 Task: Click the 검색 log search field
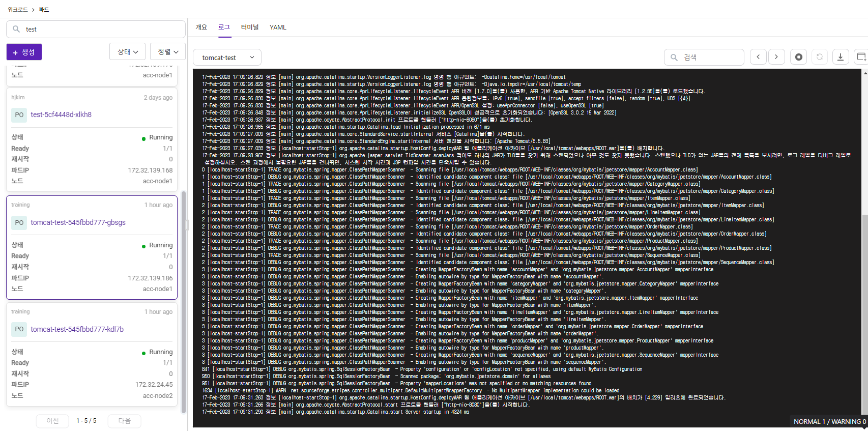(704, 58)
